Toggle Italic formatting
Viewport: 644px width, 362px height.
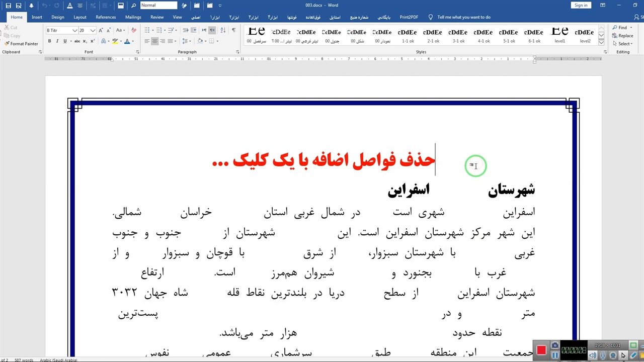point(57,41)
